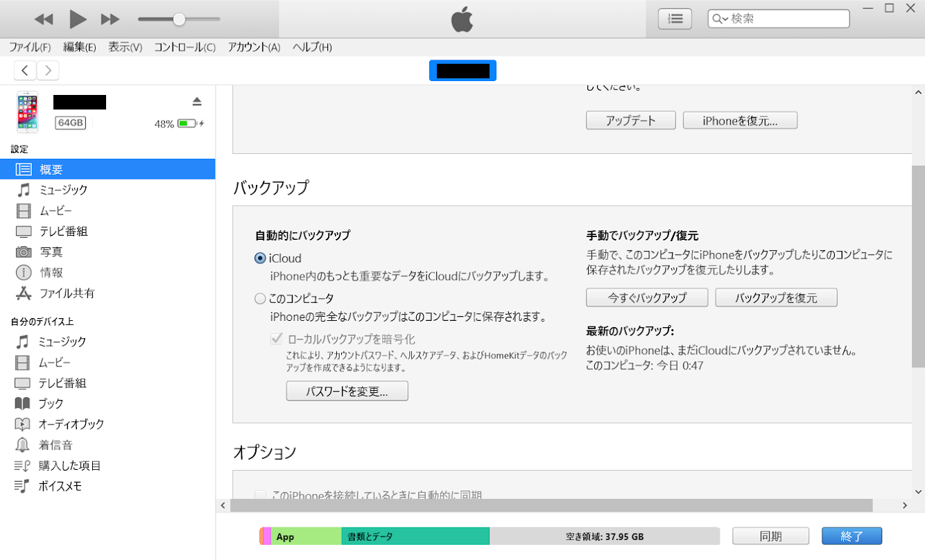Go back with the left chevron
Viewport: 925px width, 560px height.
pos(25,70)
